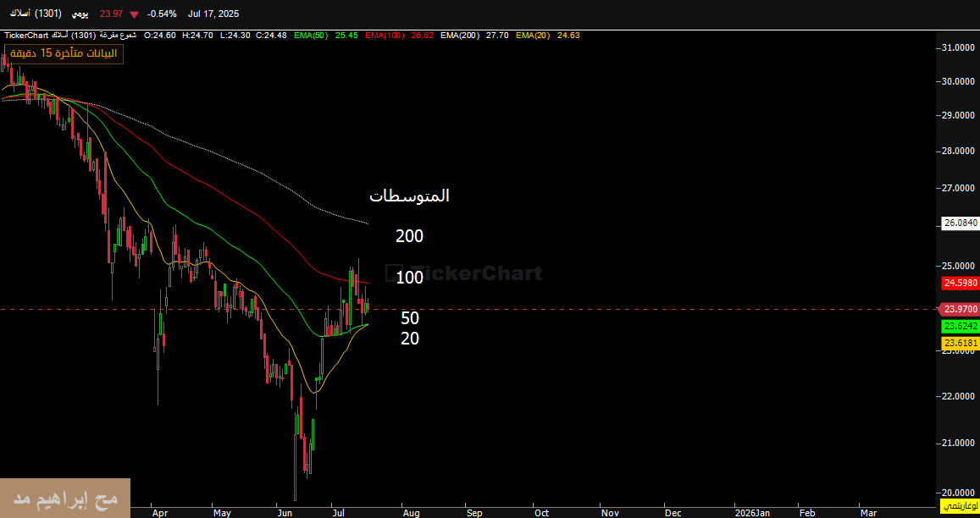Screen dimensions: 980x518
Task: Select the 50 text annotation on the chart
Action: 410,319
